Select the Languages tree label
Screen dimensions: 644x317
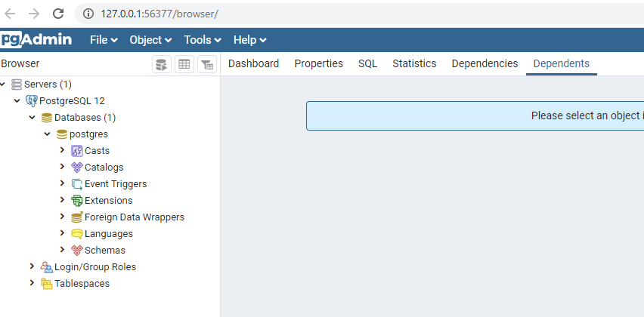(109, 234)
